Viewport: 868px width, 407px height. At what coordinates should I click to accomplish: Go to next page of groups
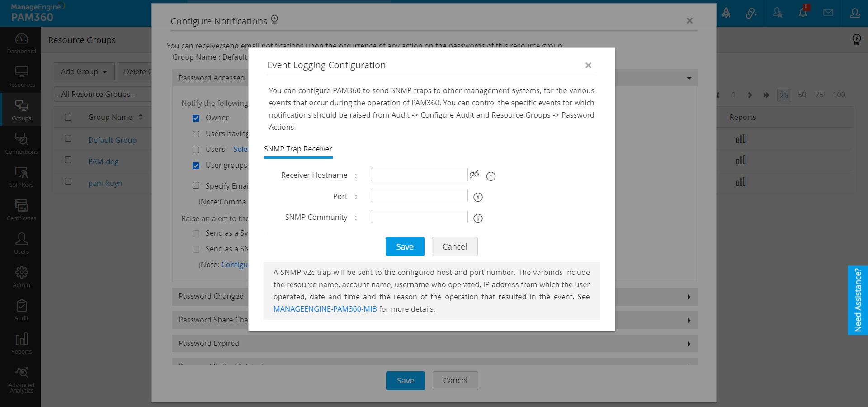[x=750, y=95]
